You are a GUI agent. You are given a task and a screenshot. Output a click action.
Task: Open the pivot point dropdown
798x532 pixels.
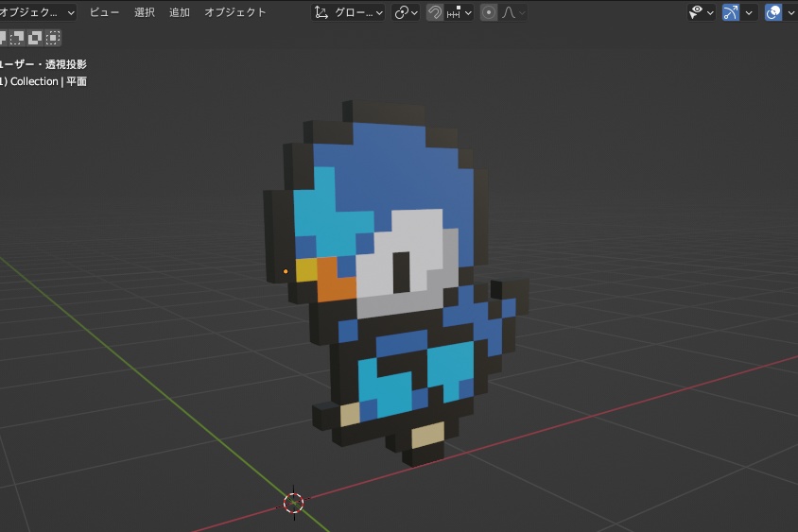click(x=406, y=12)
